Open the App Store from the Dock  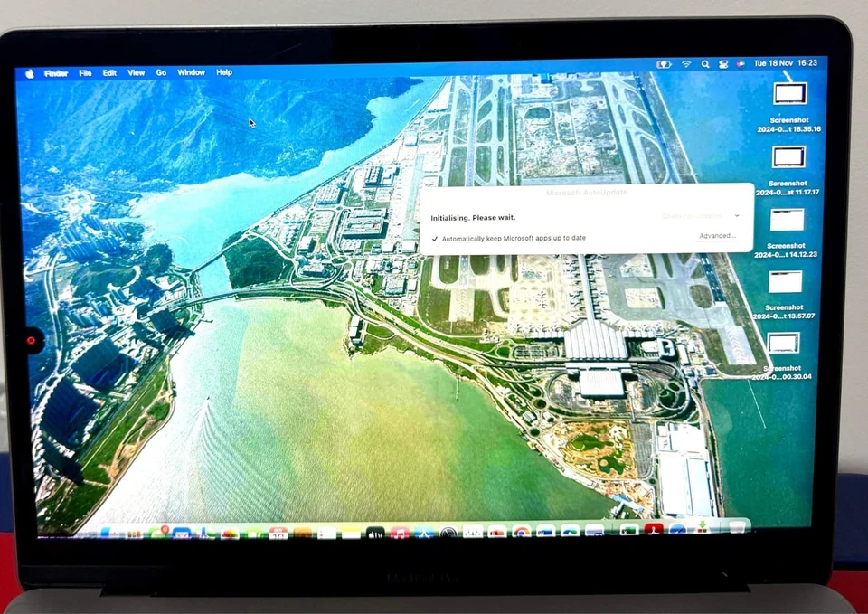pyautogui.click(x=425, y=534)
